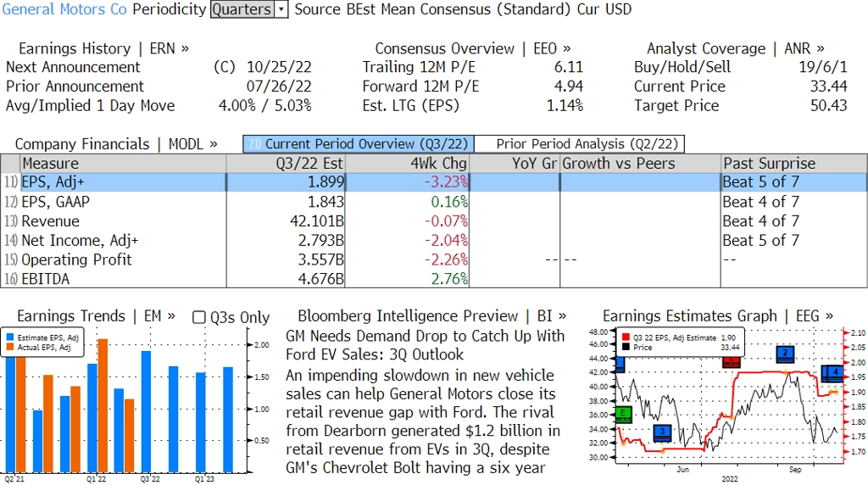The image size is (868, 485).
Task: Click the Forward 12M P/E value 4.94
Action: (x=569, y=86)
